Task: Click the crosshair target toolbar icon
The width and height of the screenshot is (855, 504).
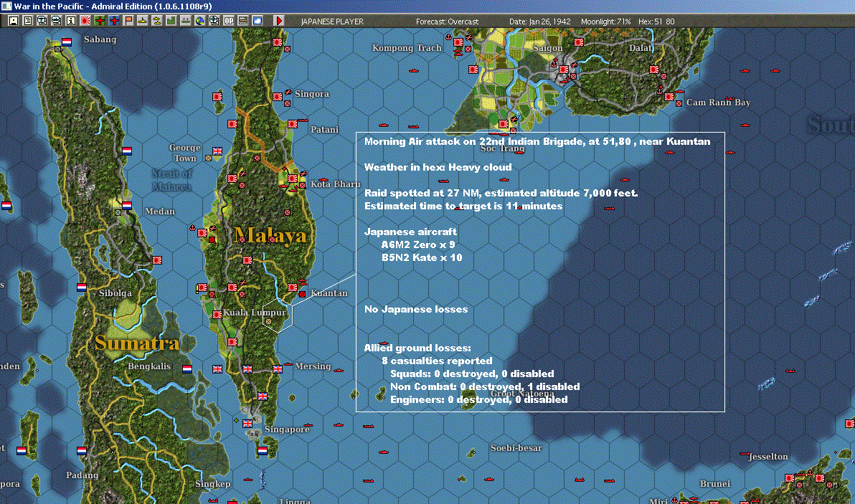Action: pos(214,21)
